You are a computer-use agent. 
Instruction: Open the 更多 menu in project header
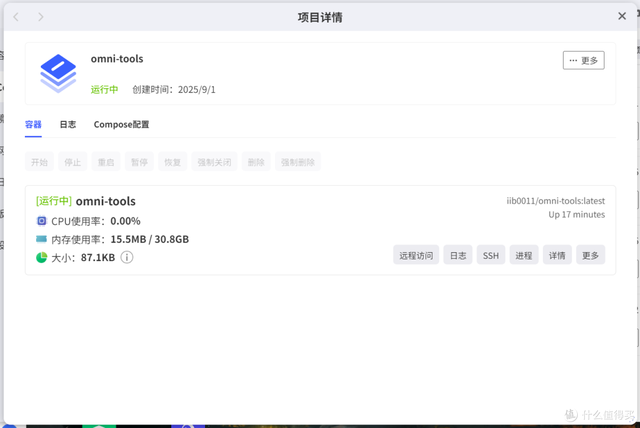584,60
